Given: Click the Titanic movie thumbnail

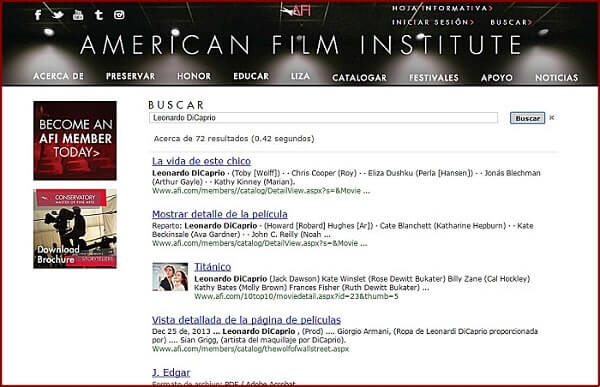Looking at the screenshot, I should pyautogui.click(x=170, y=277).
